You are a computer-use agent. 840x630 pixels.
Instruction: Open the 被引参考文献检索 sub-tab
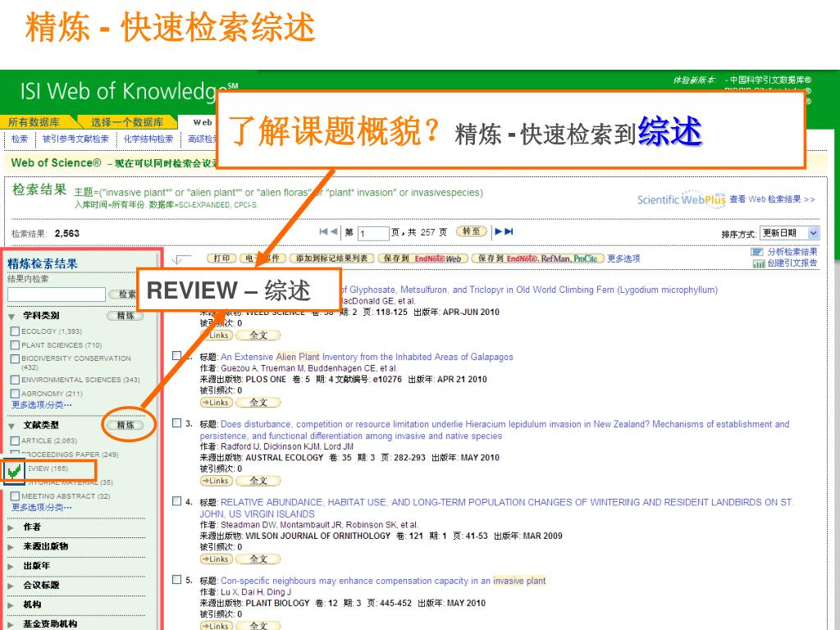click(75, 139)
